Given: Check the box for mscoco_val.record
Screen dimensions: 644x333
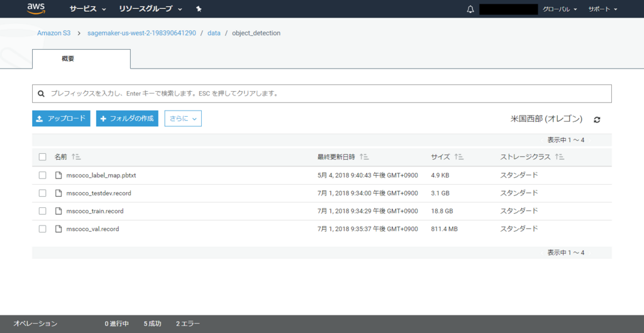Looking at the screenshot, I should (x=42, y=229).
